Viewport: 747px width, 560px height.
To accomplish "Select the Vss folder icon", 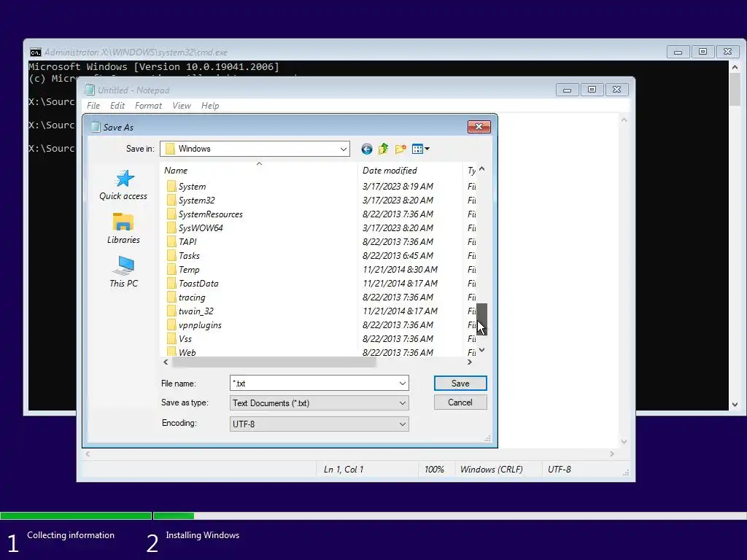I will 171,339.
